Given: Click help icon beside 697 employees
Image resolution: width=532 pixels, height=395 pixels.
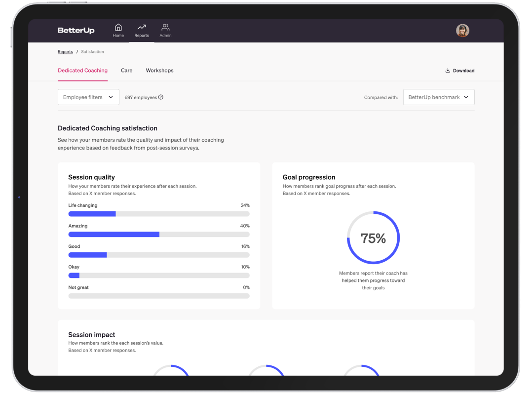Looking at the screenshot, I should 161,97.
